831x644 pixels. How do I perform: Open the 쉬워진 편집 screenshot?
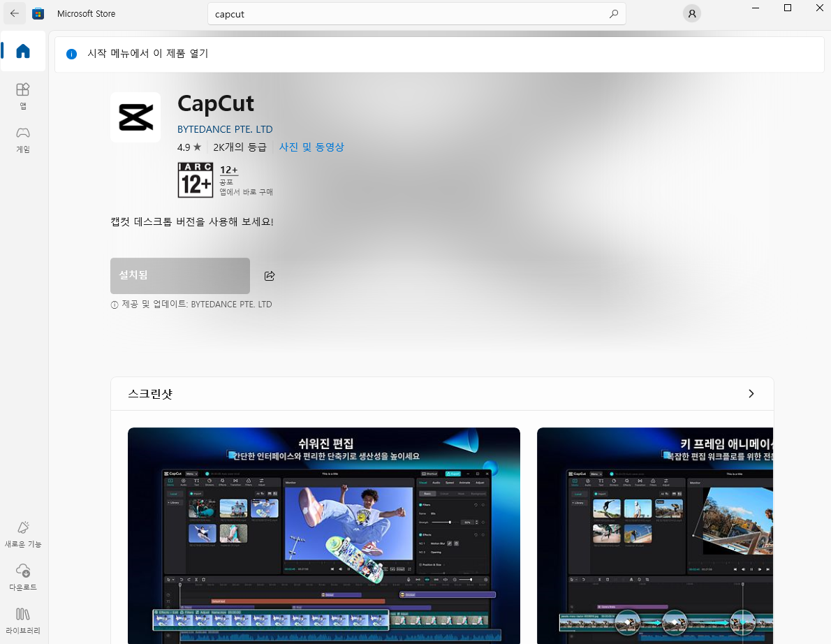click(324, 535)
